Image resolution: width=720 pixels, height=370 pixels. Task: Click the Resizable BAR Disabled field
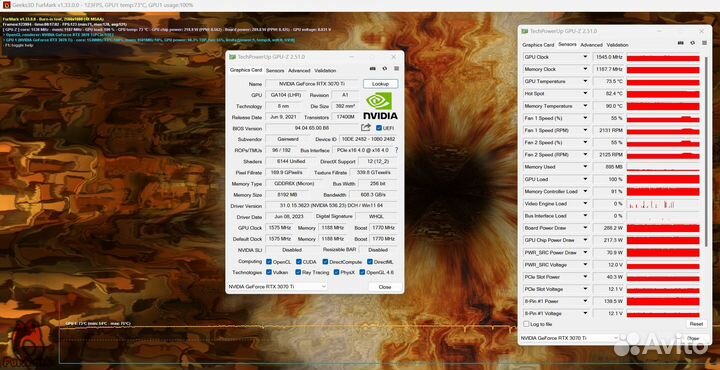378,250
